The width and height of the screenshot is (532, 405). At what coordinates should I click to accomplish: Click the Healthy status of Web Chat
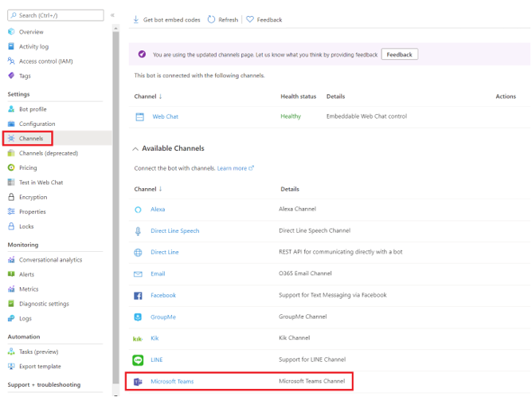pyautogui.click(x=291, y=116)
